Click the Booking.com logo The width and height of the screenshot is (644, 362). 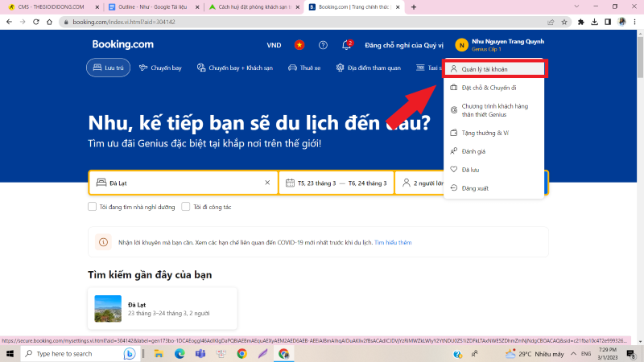click(122, 44)
